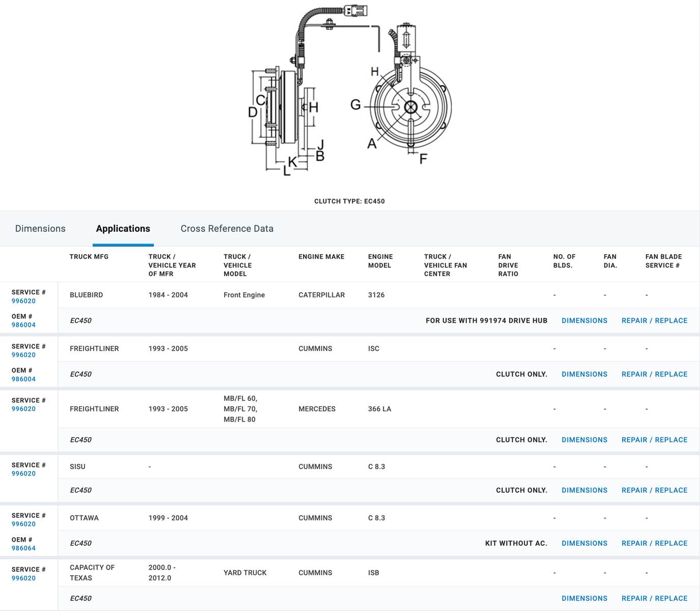Click REPAIR / REPLACE for Freightliner Mercedes row
700x611 pixels.
click(654, 440)
